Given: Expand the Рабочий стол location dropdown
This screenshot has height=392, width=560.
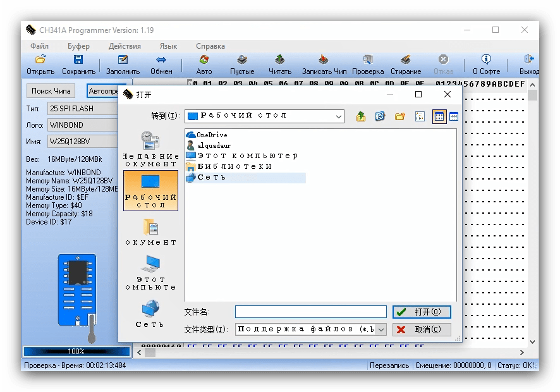Looking at the screenshot, I should (339, 116).
